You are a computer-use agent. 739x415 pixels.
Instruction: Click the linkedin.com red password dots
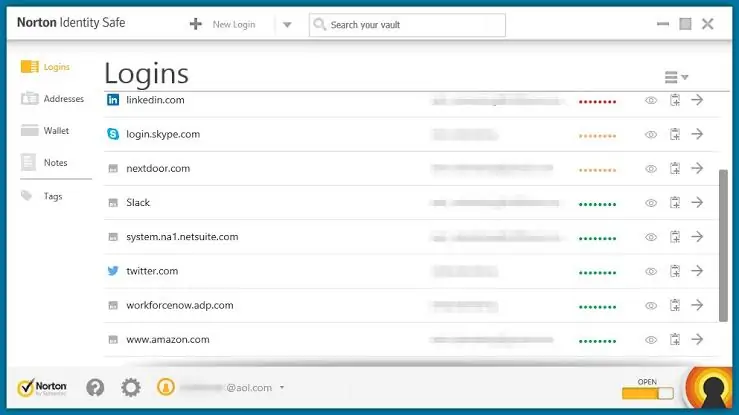pos(597,102)
